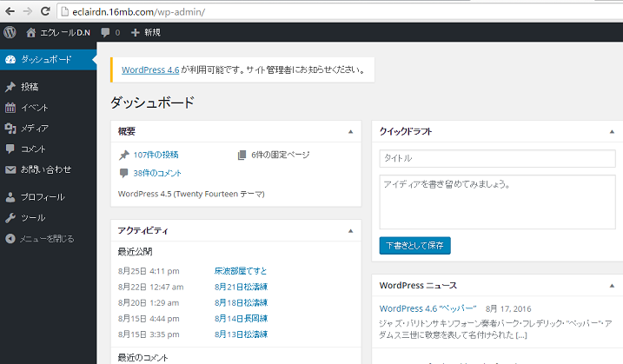The image size is (623, 364).
Task: Click the 8月20日 1:29 am timestamp
Action: [x=149, y=303]
